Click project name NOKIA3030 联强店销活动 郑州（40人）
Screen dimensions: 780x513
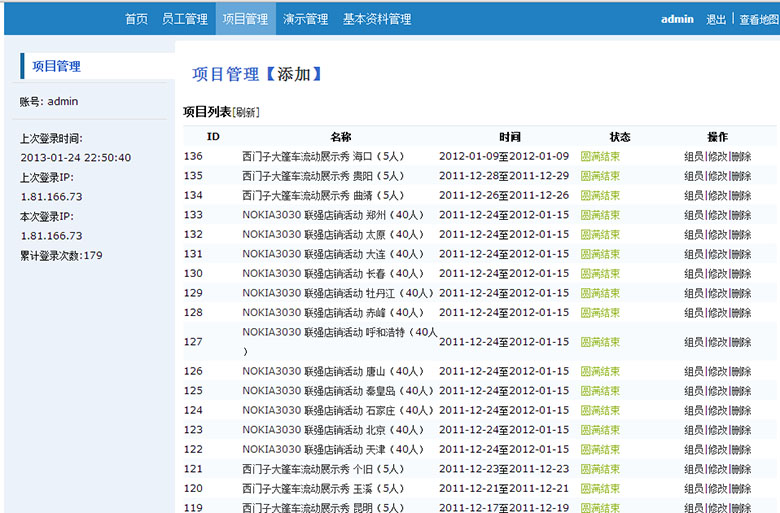333,215
